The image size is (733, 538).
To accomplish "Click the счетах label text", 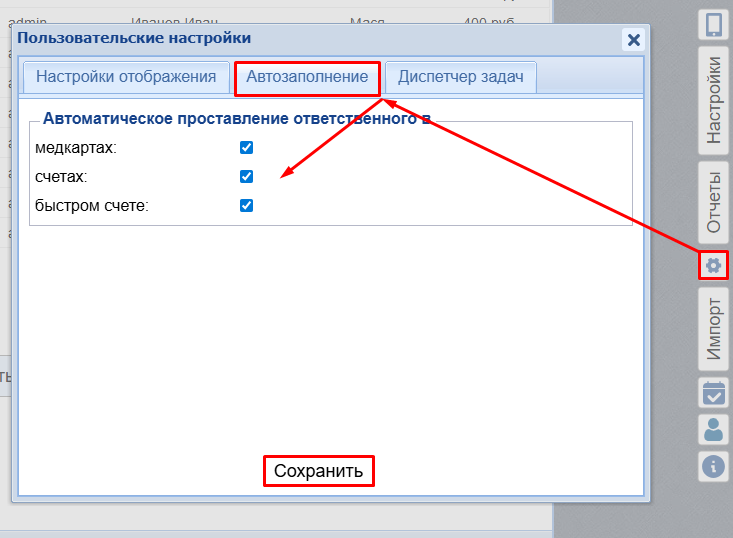I will click(x=61, y=177).
